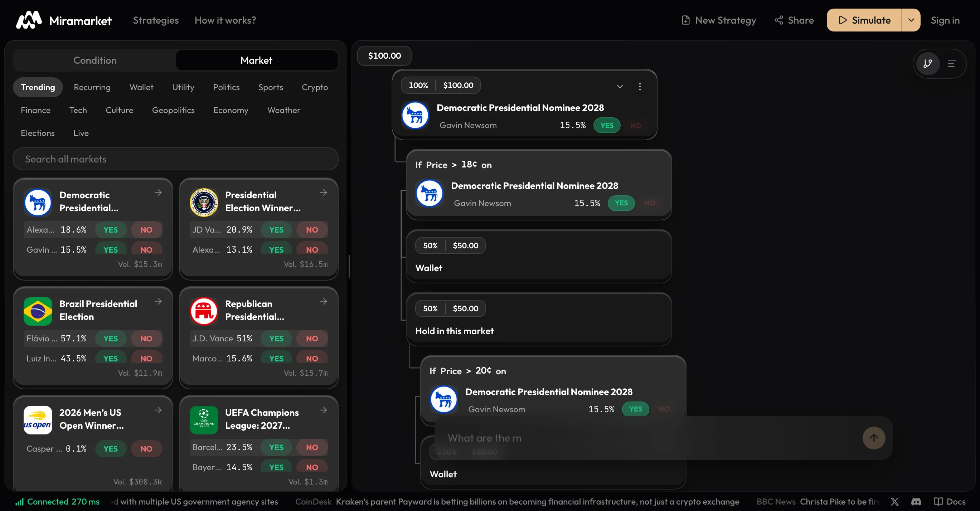Click the Simulate play button
The image size is (980, 511).
click(x=864, y=20)
